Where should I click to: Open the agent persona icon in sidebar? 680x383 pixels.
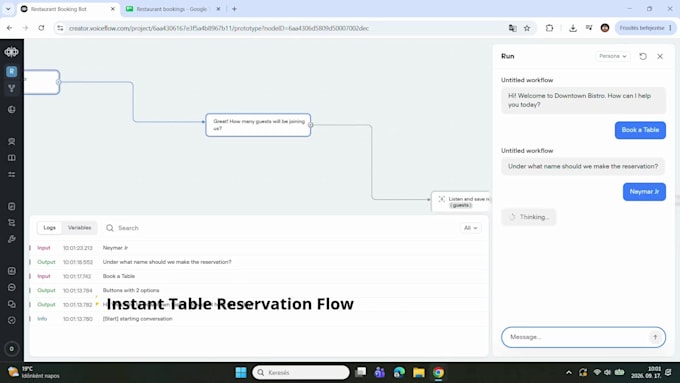pos(12,141)
